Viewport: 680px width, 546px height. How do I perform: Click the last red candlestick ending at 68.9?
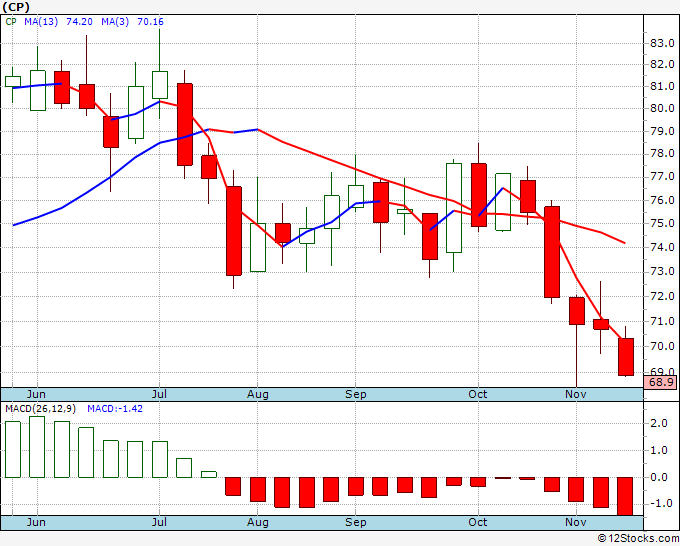pos(626,357)
